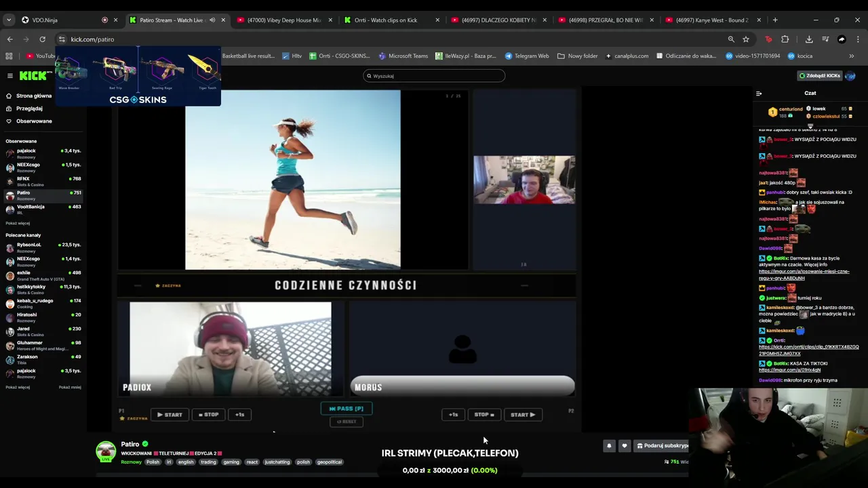Open Microsoft Teams bookmark
Image resolution: width=868 pixels, height=488 pixels.
(403, 56)
